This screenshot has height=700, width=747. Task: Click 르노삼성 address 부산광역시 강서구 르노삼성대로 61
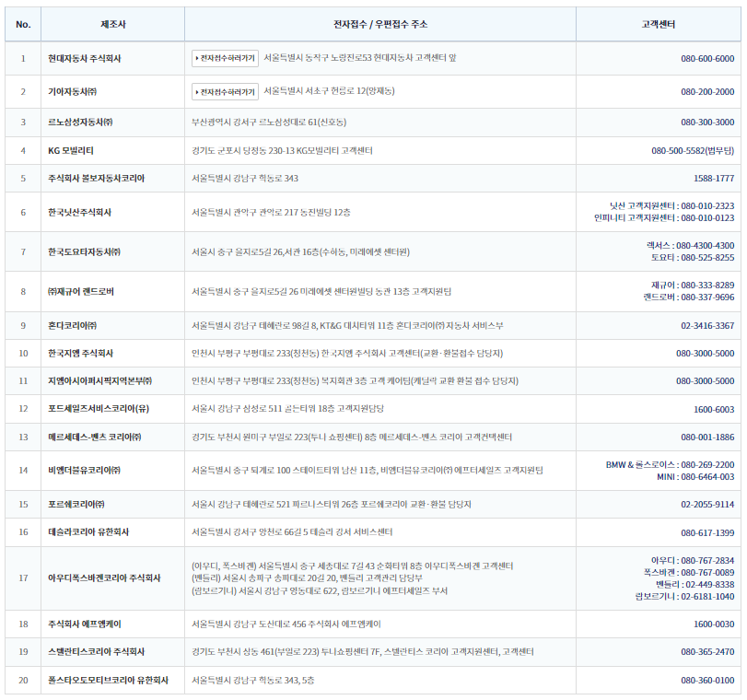(x=269, y=122)
